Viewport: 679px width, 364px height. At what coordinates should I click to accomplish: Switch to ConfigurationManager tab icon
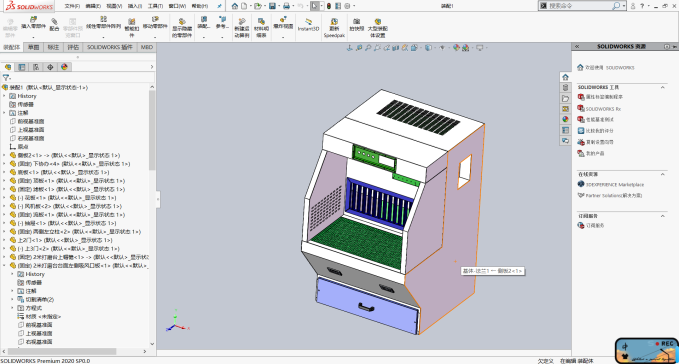pyautogui.click(x=36, y=67)
